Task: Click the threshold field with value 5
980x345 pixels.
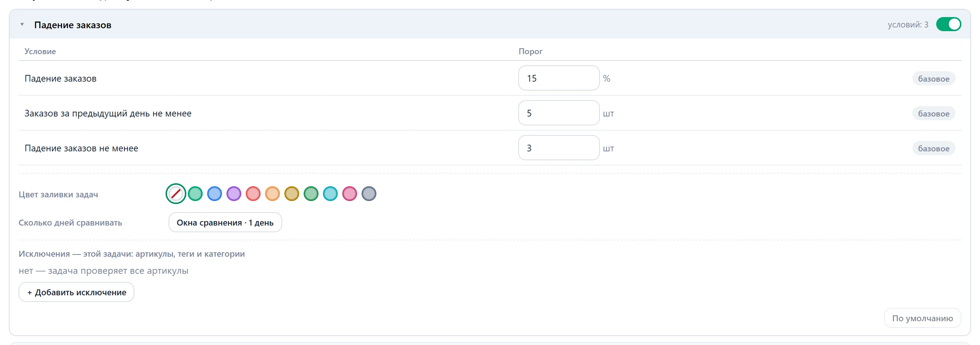Action: 558,113
